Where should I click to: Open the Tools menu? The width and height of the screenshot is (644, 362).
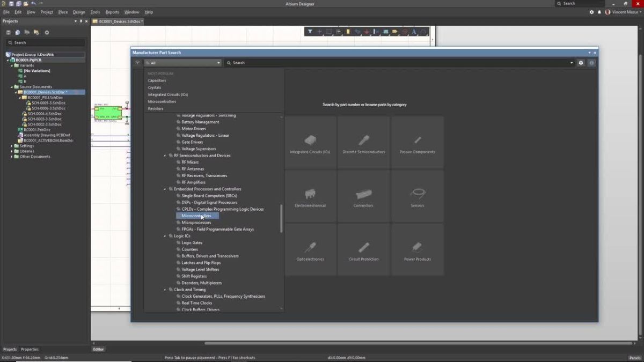click(95, 12)
